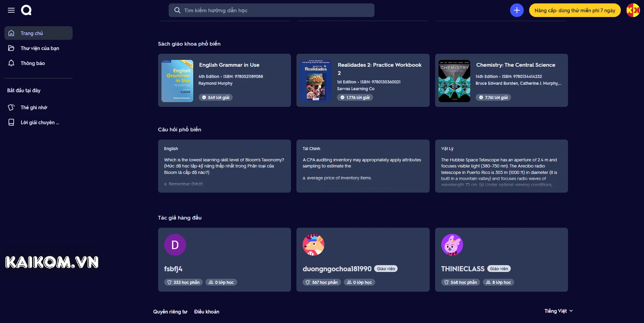Open Lời giải chuyên gia item
The width and height of the screenshot is (644, 323).
[x=40, y=123]
